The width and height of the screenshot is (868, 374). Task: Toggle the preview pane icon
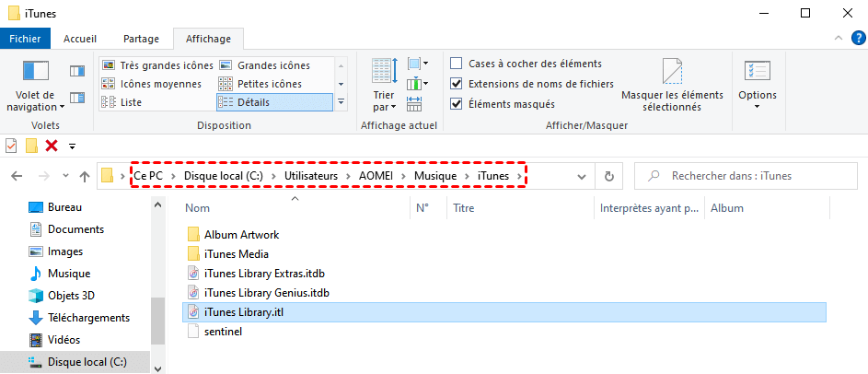77,70
